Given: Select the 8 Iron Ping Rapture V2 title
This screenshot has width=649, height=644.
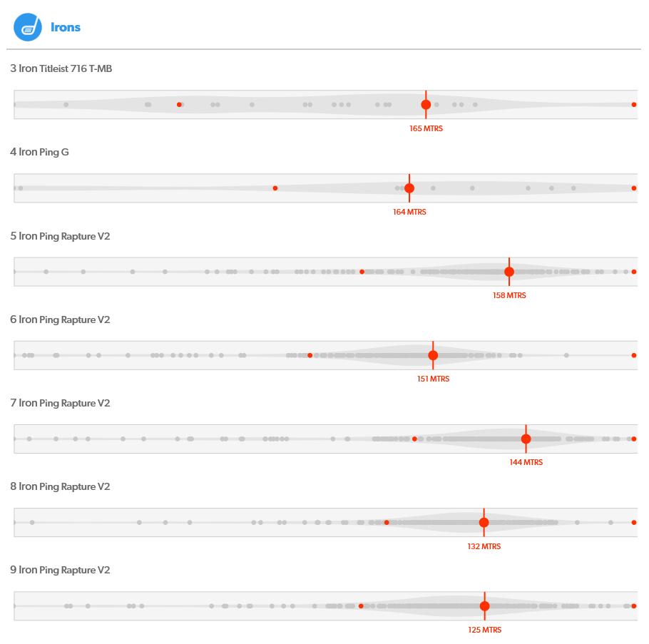Looking at the screenshot, I should 61,486.
